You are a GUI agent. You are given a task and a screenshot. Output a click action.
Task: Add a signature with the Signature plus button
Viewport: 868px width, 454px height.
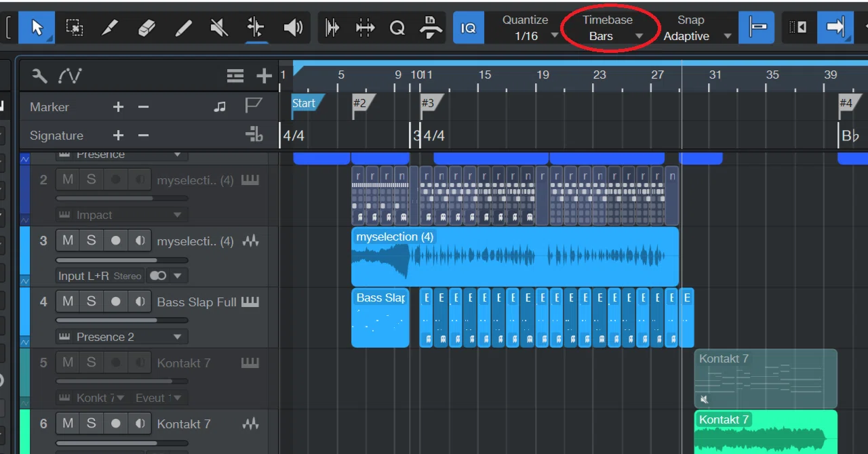click(118, 136)
